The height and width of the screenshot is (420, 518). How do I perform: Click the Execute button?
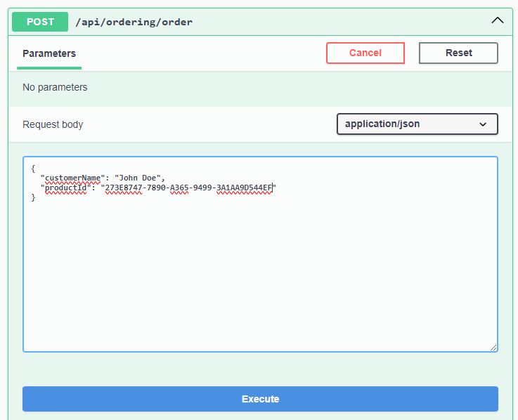tap(260, 399)
